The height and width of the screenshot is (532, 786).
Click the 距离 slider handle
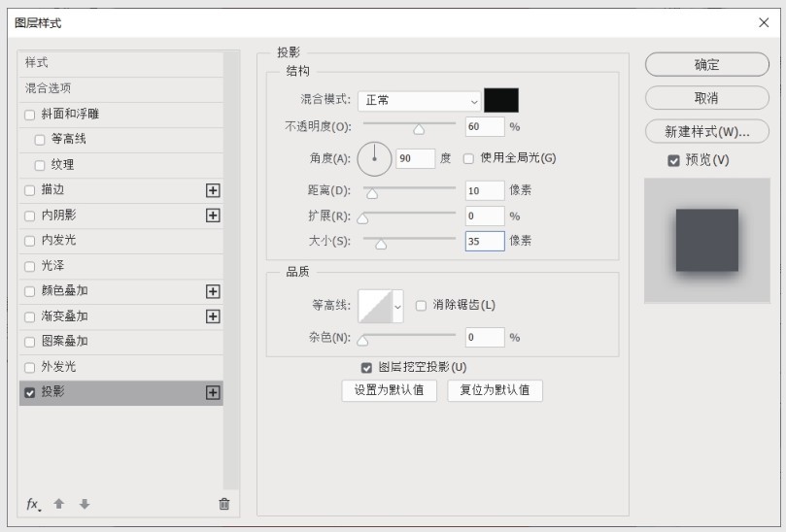372,193
